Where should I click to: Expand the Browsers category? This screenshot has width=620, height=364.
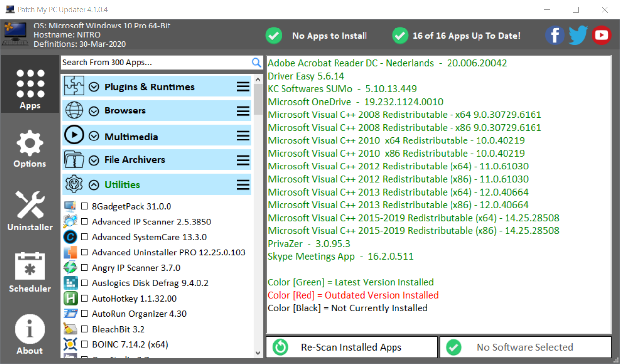(94, 111)
